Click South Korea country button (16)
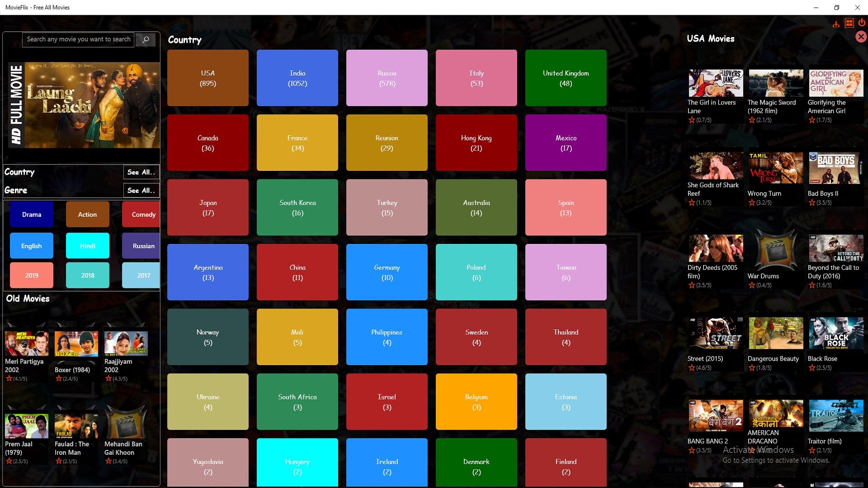 (x=297, y=207)
